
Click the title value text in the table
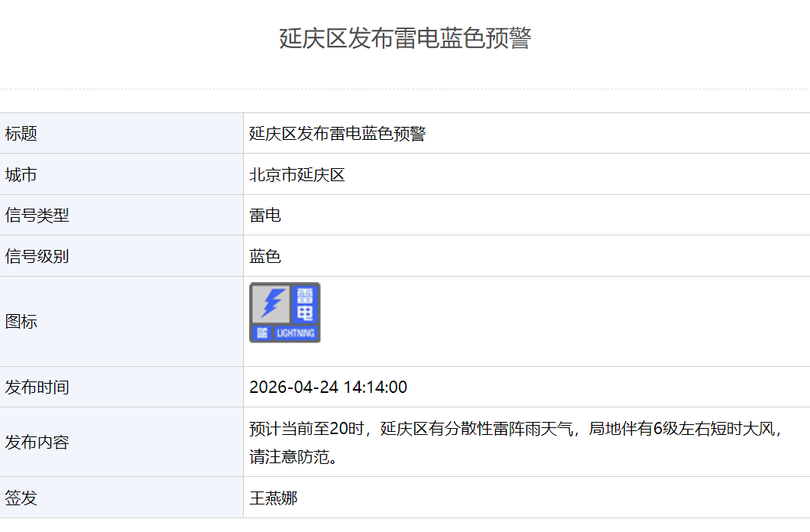tap(337, 134)
